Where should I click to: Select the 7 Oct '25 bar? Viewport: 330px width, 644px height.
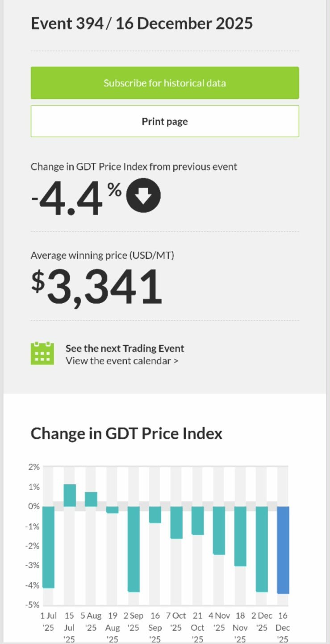176,522
